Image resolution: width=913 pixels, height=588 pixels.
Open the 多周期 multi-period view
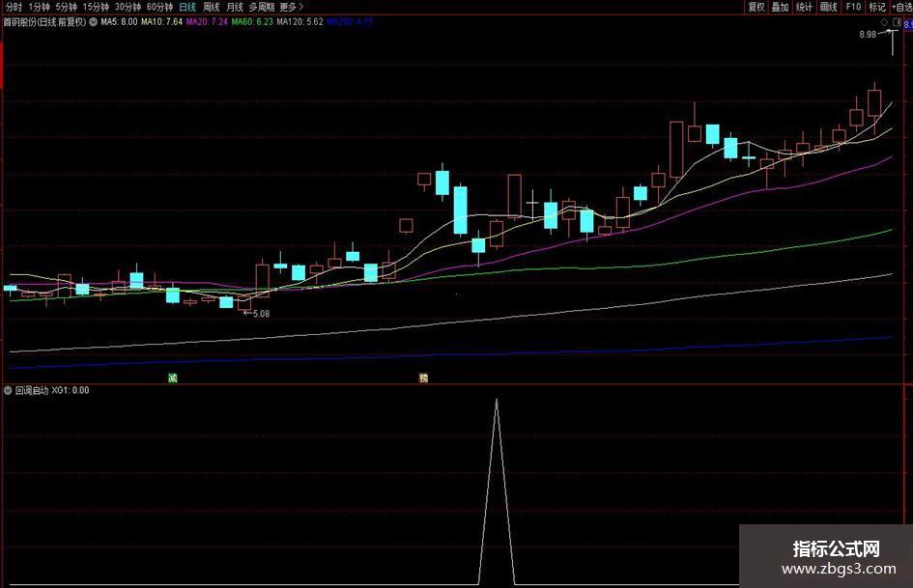tap(262, 7)
